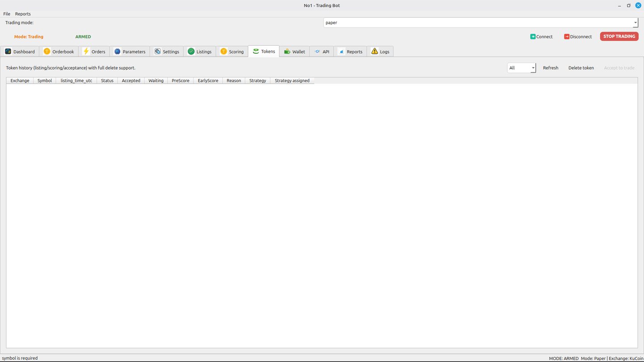The image size is (644, 362).
Task: Select the Tokens tab
Action: pyautogui.click(x=264, y=51)
